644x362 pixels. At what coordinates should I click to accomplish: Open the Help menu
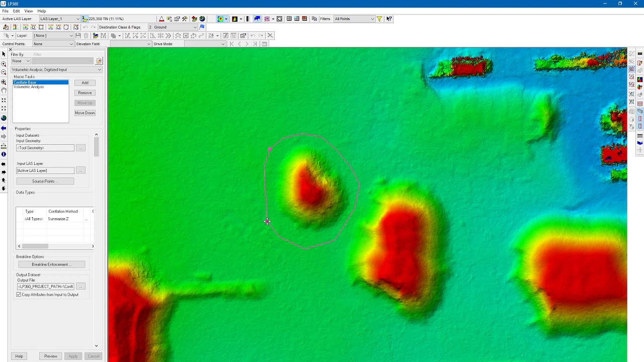click(x=42, y=11)
